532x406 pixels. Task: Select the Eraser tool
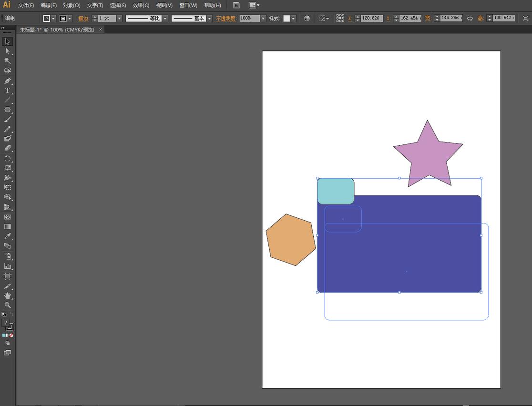tap(8, 148)
